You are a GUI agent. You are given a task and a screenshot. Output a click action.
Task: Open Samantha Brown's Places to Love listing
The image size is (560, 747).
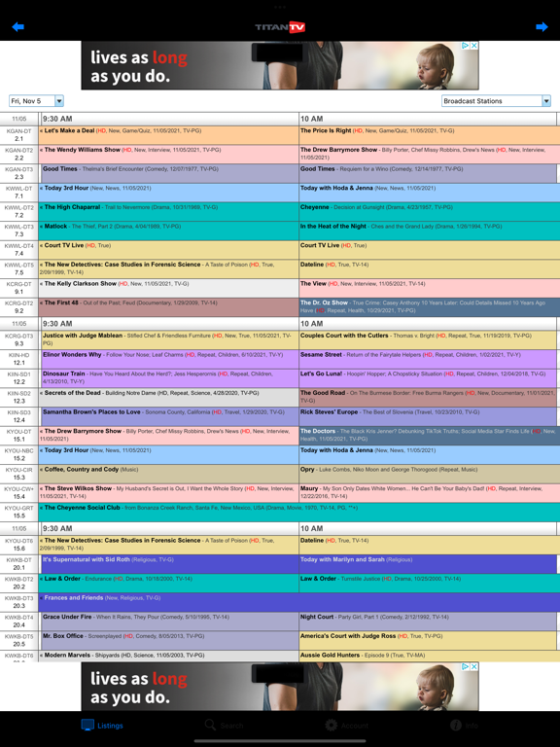169,416
